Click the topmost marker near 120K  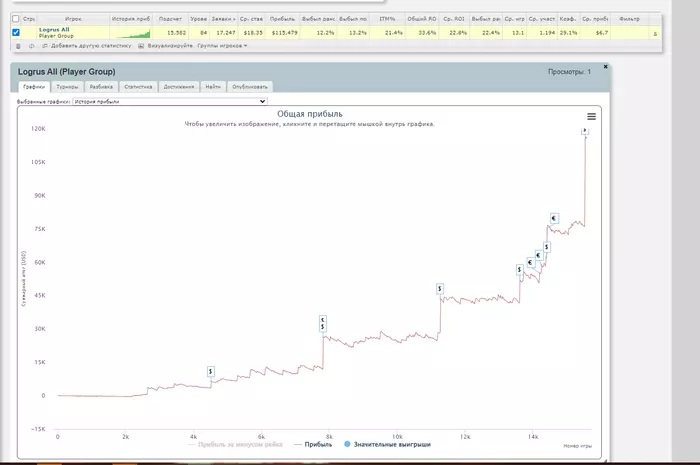click(585, 130)
